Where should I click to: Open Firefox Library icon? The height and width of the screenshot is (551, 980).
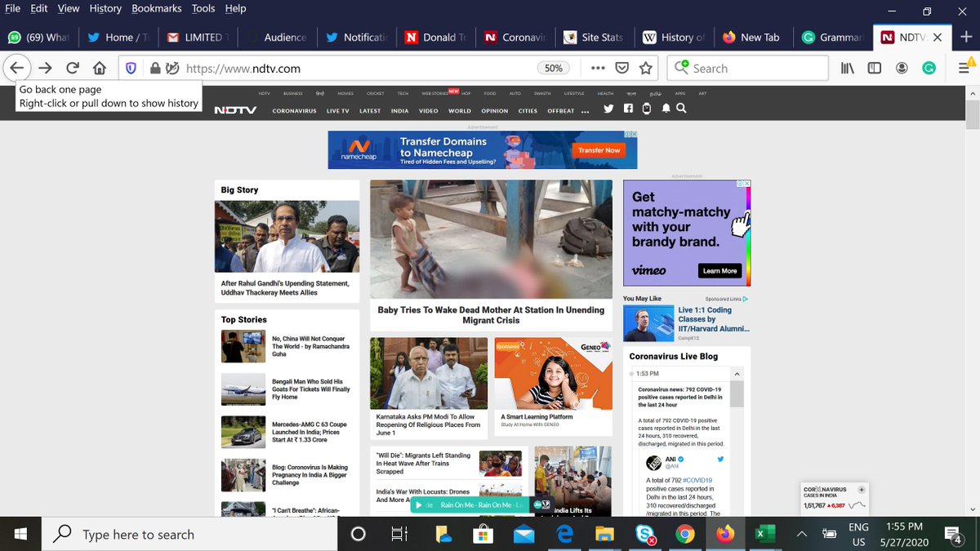tap(847, 69)
